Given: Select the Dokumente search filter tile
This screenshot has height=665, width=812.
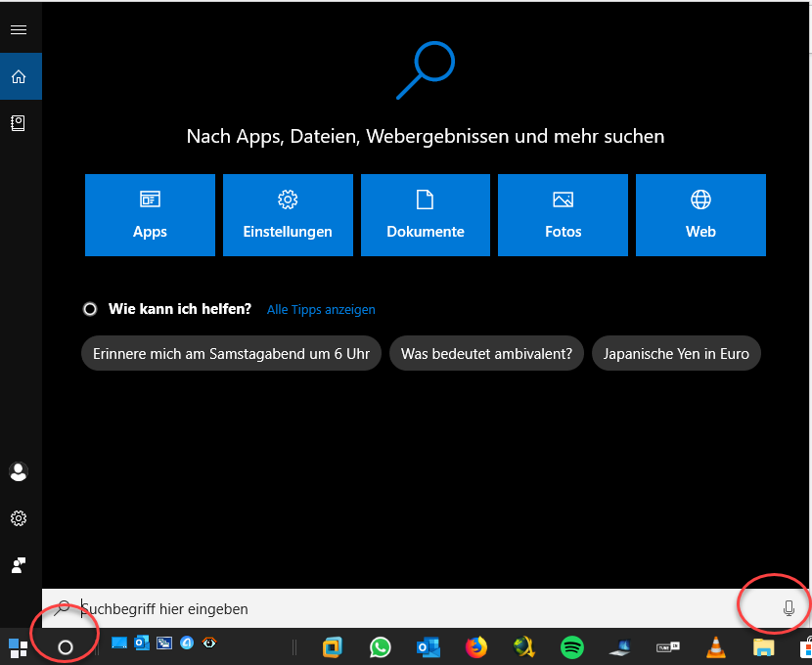Looking at the screenshot, I should pos(426,215).
